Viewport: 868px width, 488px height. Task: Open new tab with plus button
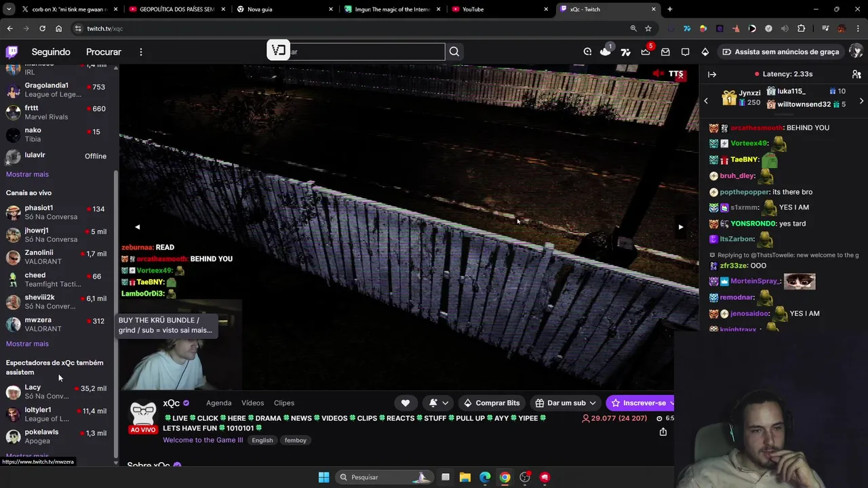point(670,9)
